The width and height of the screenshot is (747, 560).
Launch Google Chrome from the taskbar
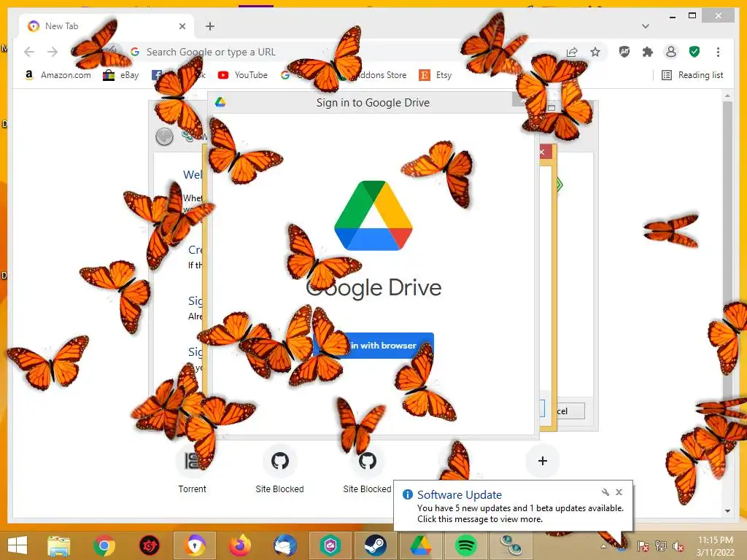click(104, 545)
